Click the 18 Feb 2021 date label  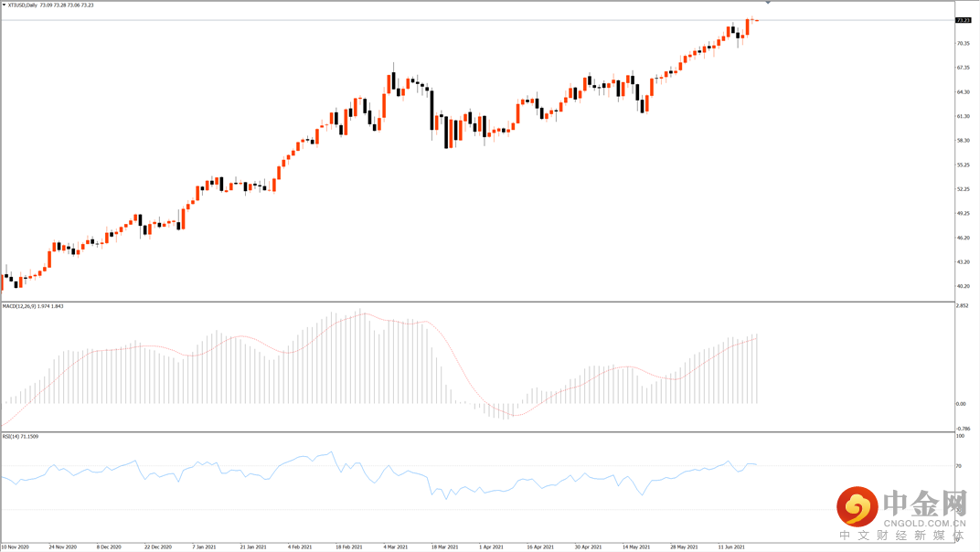[348, 547]
